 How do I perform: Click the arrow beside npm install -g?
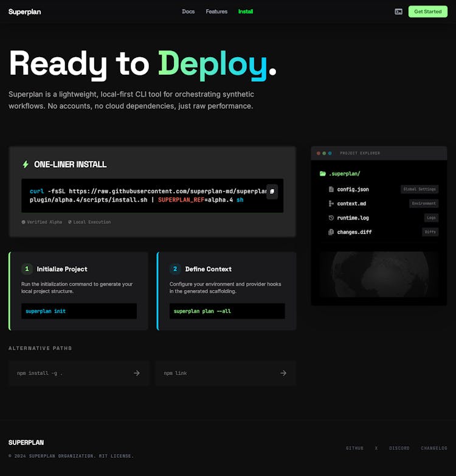tap(137, 373)
